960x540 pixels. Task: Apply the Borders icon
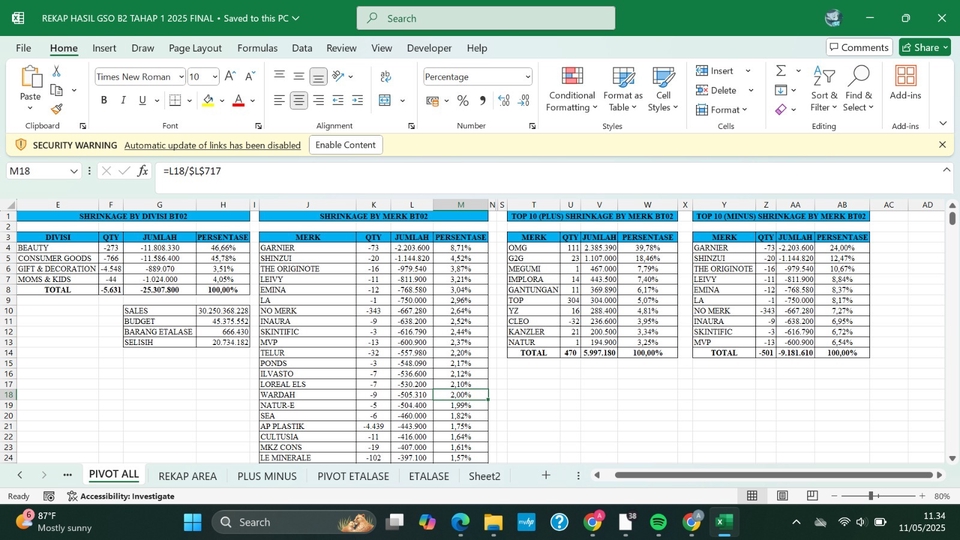pyautogui.click(x=175, y=100)
